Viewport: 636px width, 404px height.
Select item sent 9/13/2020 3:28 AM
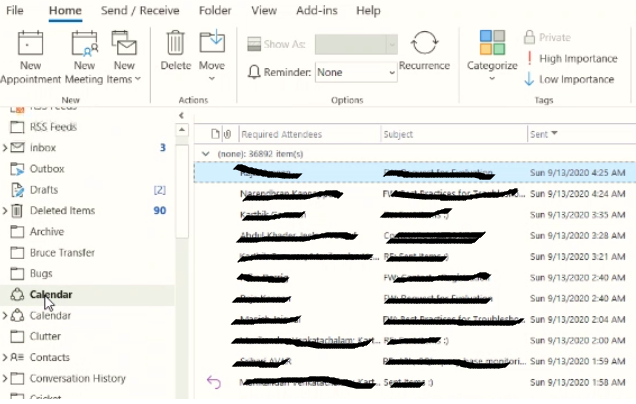(x=415, y=236)
